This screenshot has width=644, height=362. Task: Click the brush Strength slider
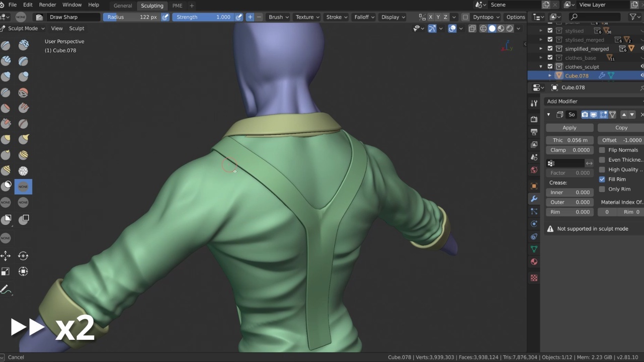pos(203,17)
